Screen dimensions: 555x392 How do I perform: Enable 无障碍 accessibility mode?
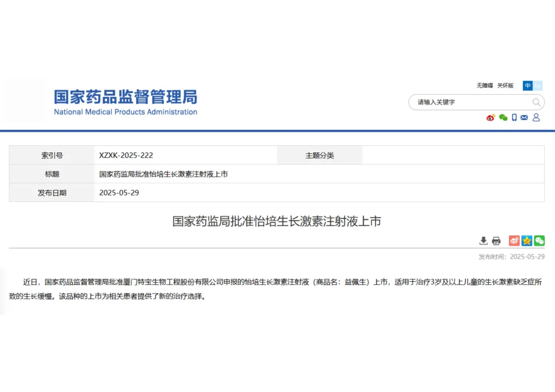point(484,85)
